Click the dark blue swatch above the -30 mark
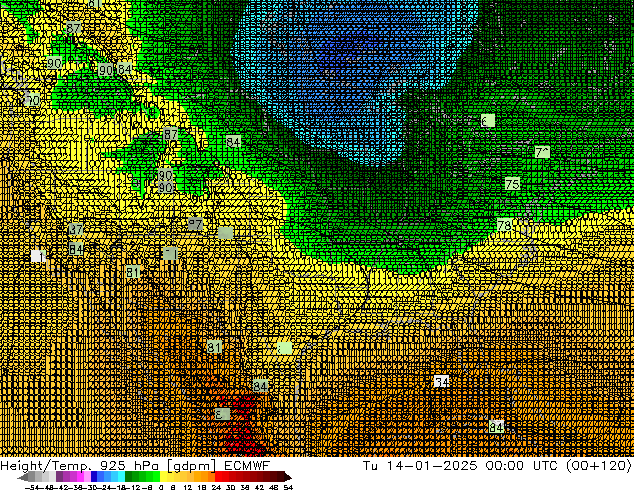This screenshot has width=634, height=490. pos(94,477)
